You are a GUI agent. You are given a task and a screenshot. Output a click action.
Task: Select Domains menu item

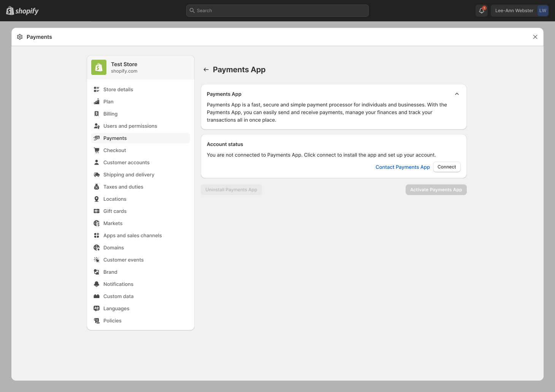(x=141, y=248)
